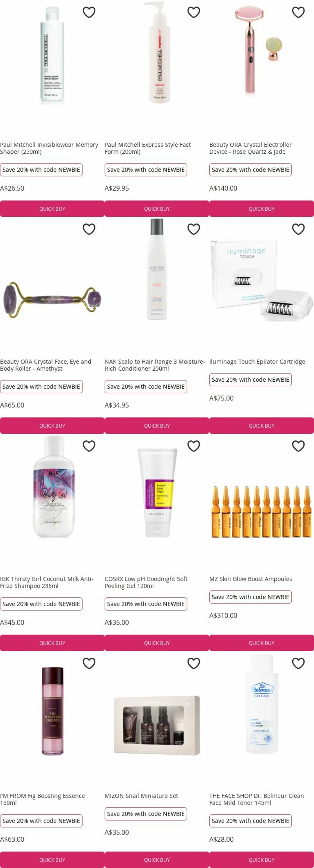Open THE FACE SHOP Dr. Belmeur Toner title

pos(256,799)
